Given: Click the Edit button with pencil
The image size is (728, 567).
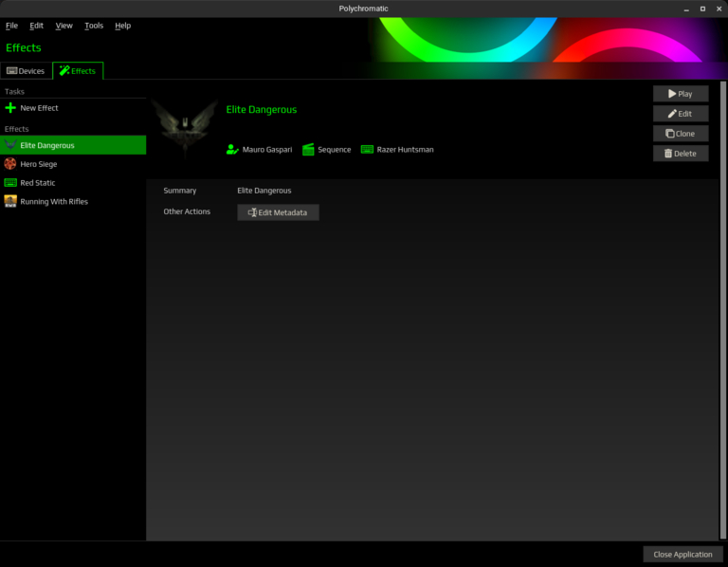Looking at the screenshot, I should [681, 114].
